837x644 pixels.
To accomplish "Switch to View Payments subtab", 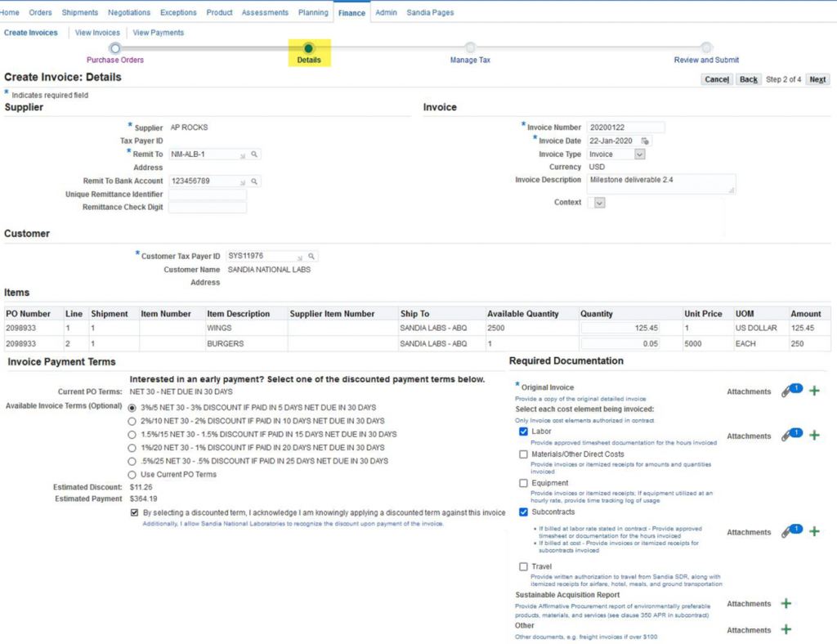I will coord(159,33).
